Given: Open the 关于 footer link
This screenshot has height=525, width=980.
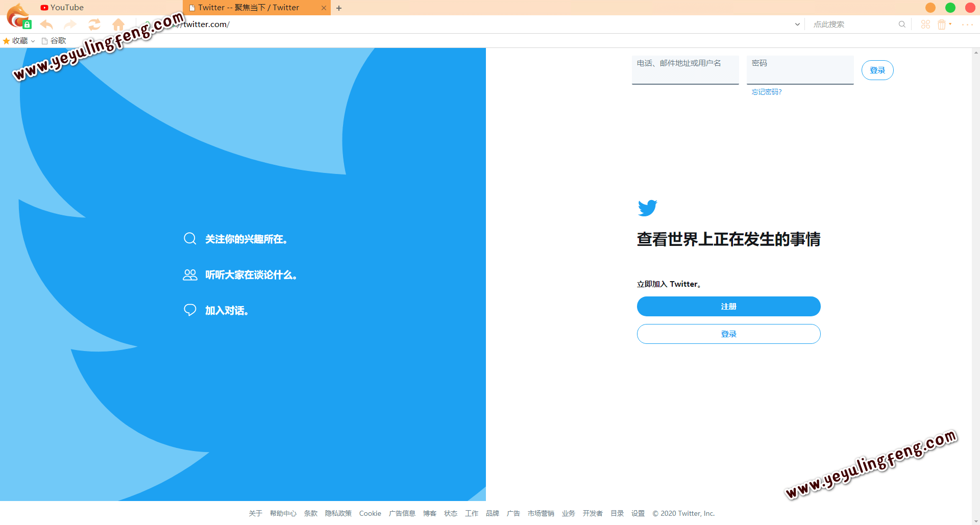Looking at the screenshot, I should pos(256,513).
